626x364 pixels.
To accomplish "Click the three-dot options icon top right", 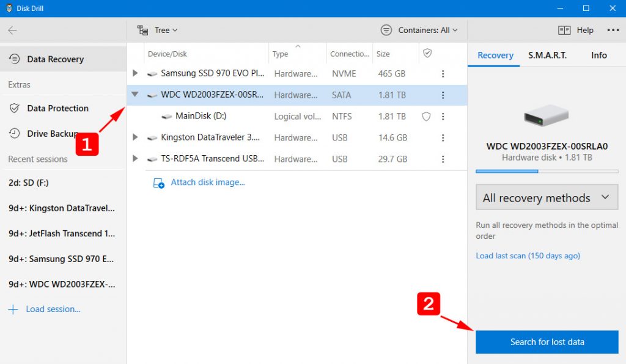I will pos(613,29).
